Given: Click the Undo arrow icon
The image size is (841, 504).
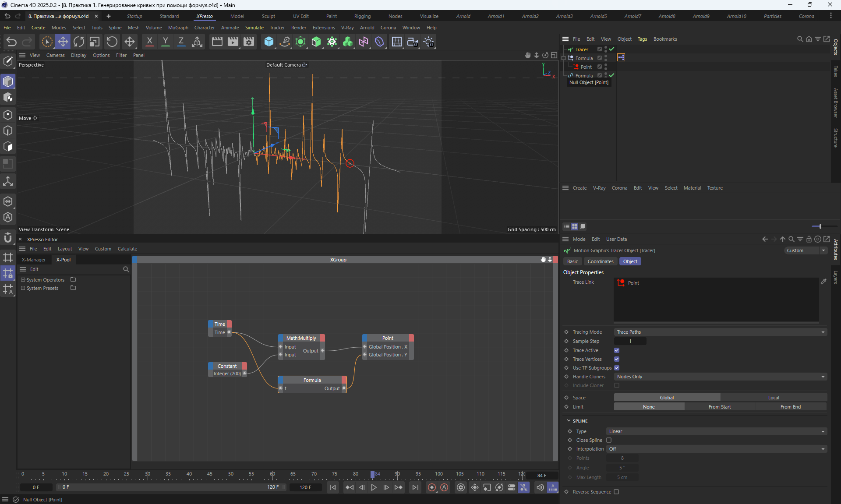Looking at the screenshot, I should tap(11, 42).
